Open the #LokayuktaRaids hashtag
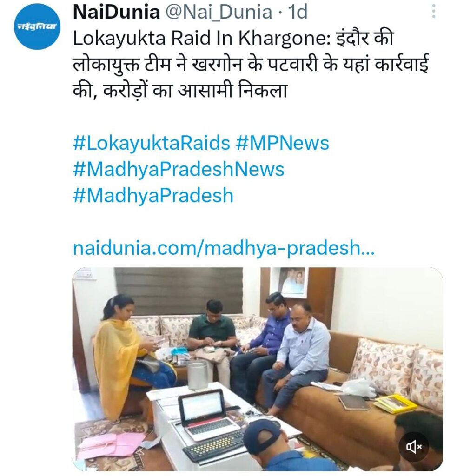Screen dimensions: 457x476 (x=152, y=143)
